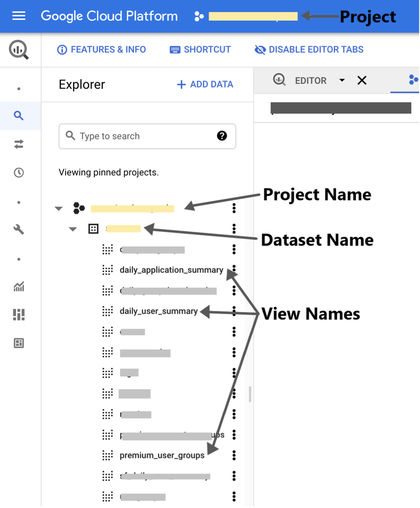Collapse the pinned project tree node
The image size is (420, 508).
coord(59,208)
